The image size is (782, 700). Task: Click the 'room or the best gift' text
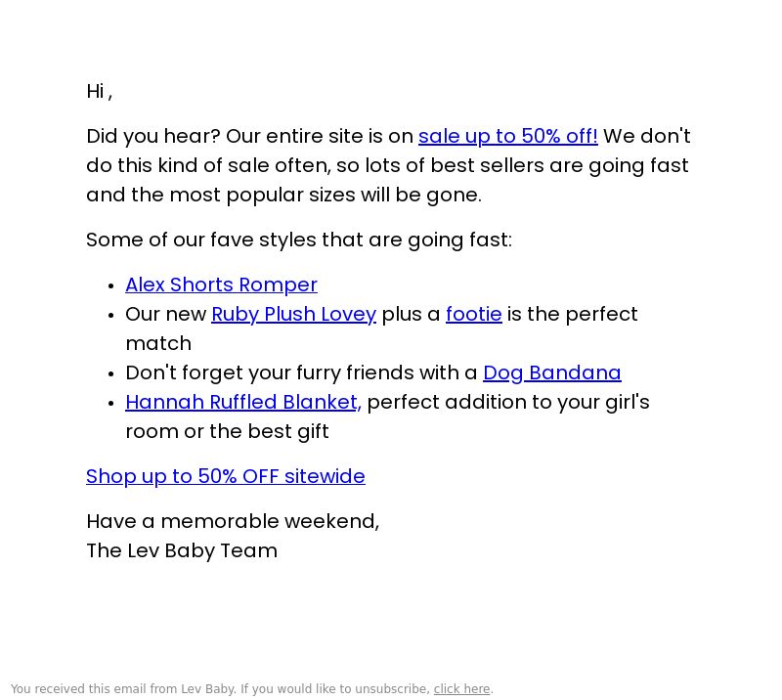pyautogui.click(x=227, y=431)
